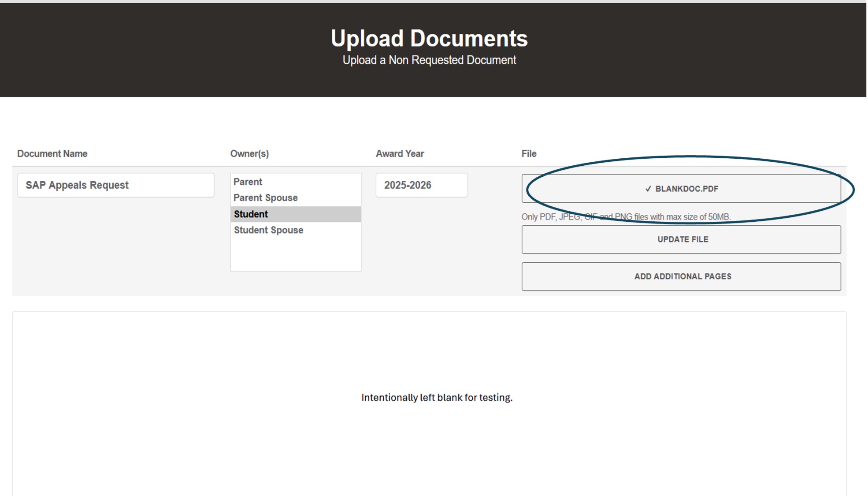
Task: Click the File column header
Action: (527, 153)
